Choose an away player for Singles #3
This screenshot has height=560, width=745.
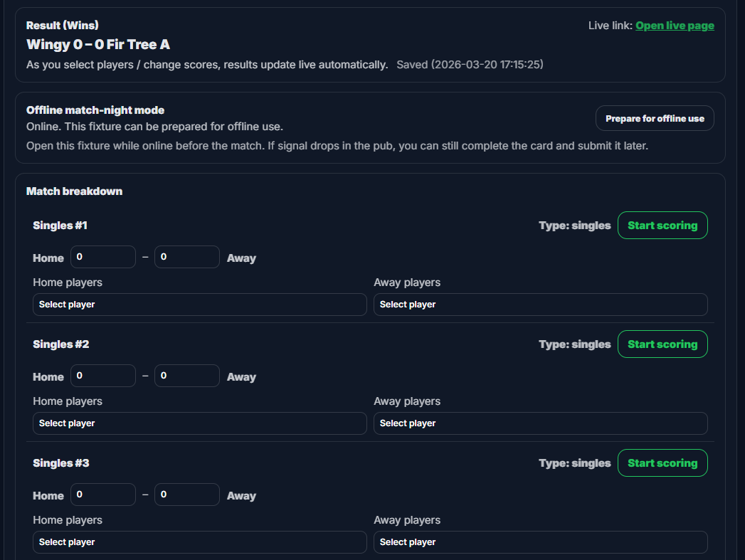pyautogui.click(x=540, y=542)
